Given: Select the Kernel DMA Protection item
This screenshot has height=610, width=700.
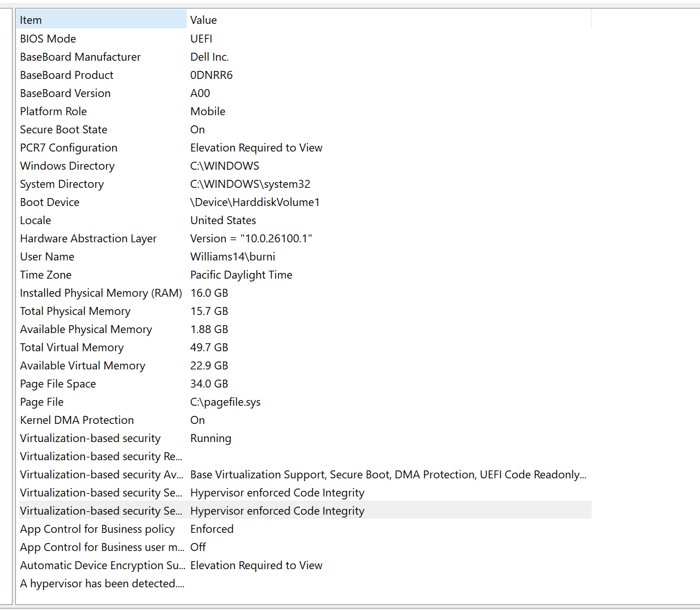Looking at the screenshot, I should (x=77, y=420).
